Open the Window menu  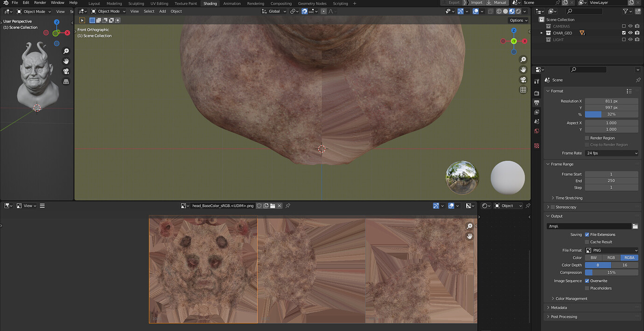point(58,3)
